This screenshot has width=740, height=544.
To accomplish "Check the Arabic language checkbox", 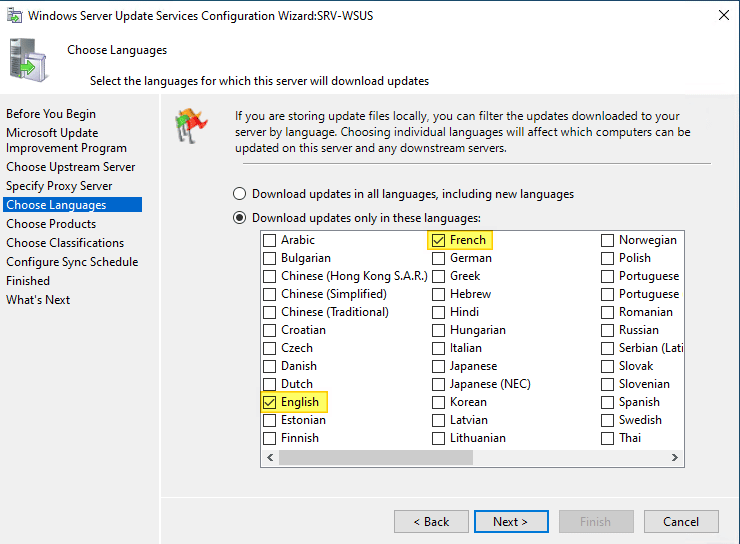I will (x=269, y=240).
